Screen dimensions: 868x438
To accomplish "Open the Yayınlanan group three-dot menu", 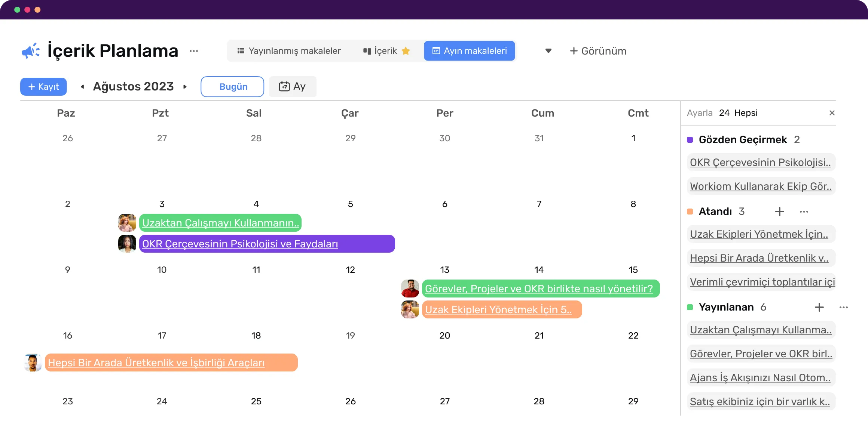I will pyautogui.click(x=843, y=307).
